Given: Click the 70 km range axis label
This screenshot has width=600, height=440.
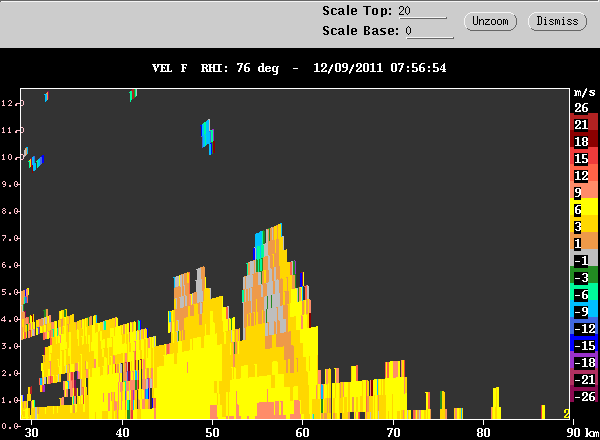Looking at the screenshot, I should 393,433.
